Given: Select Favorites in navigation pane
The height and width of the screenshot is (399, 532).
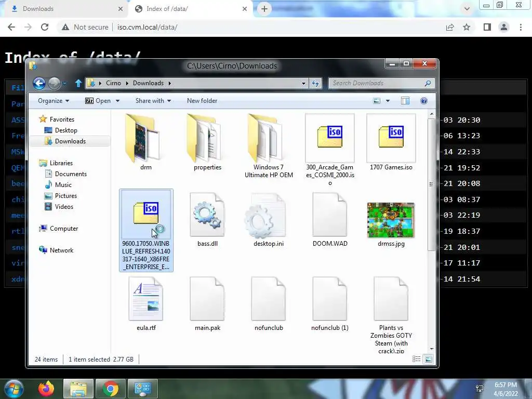Looking at the screenshot, I should point(62,119).
